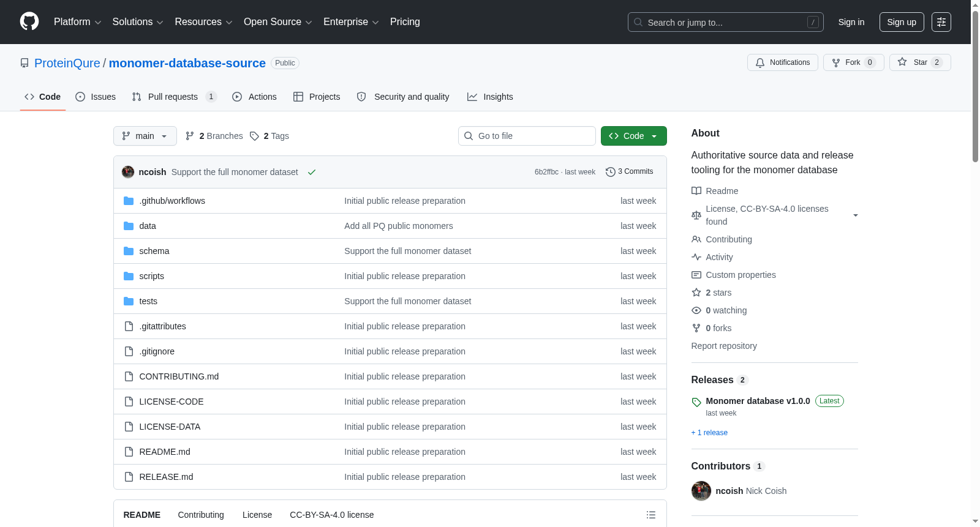Click the folder icon beside data
The height and width of the screenshot is (527, 980).
tap(129, 226)
